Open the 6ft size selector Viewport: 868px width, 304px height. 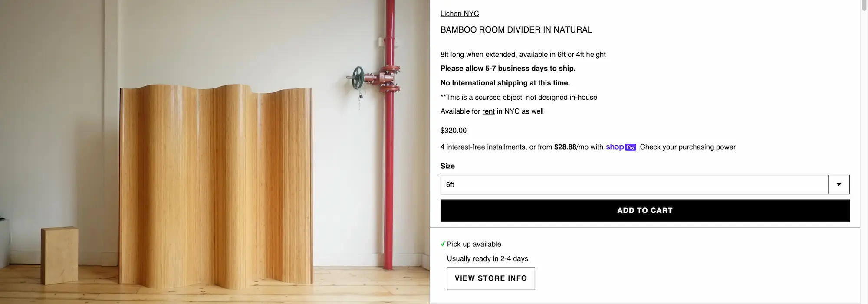click(x=645, y=185)
